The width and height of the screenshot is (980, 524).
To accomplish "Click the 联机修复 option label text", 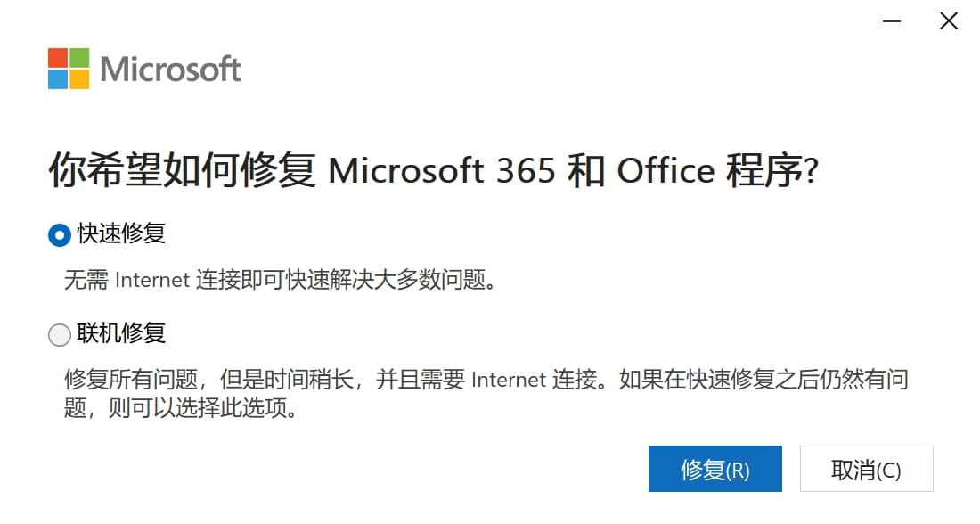I will [x=121, y=334].
